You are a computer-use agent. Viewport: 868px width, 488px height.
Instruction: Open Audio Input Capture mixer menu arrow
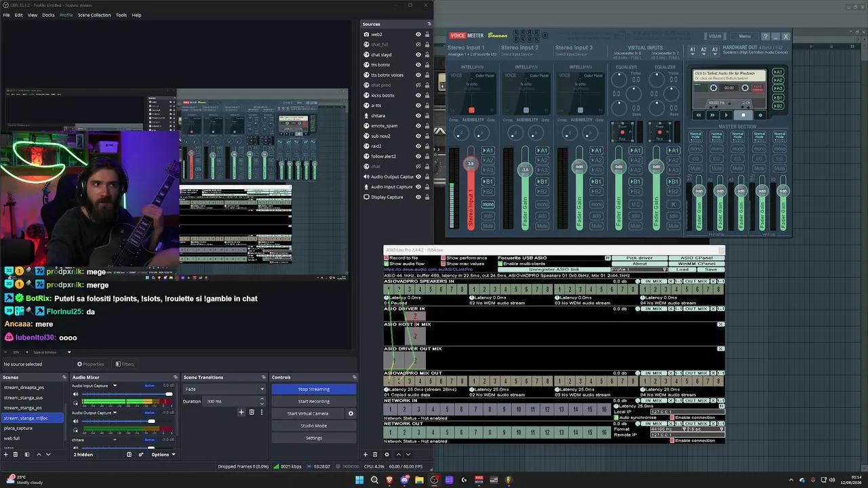coord(115,386)
